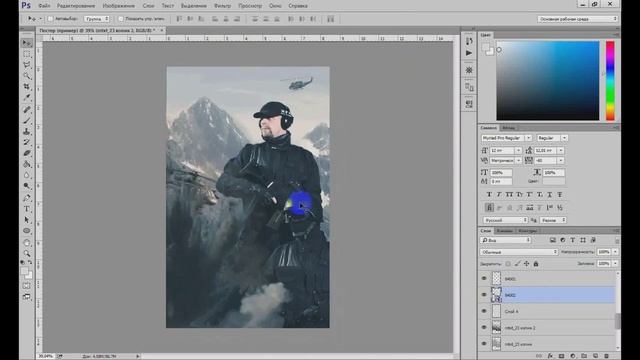This screenshot has height=360, width=640.
Task: Select the Hand tool
Action: [x=27, y=243]
